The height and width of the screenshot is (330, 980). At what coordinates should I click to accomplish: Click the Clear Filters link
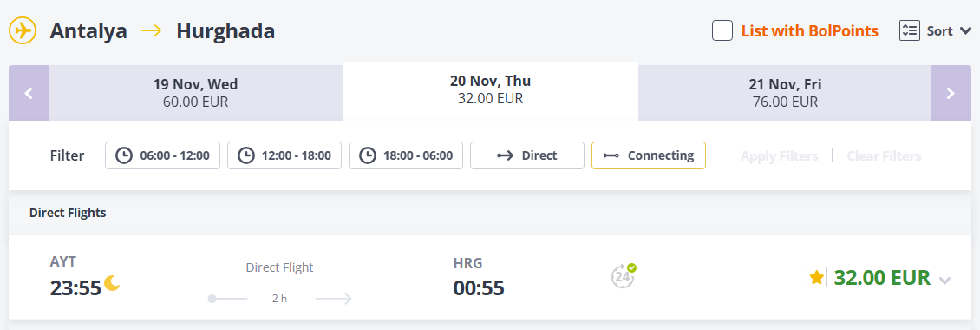point(884,156)
